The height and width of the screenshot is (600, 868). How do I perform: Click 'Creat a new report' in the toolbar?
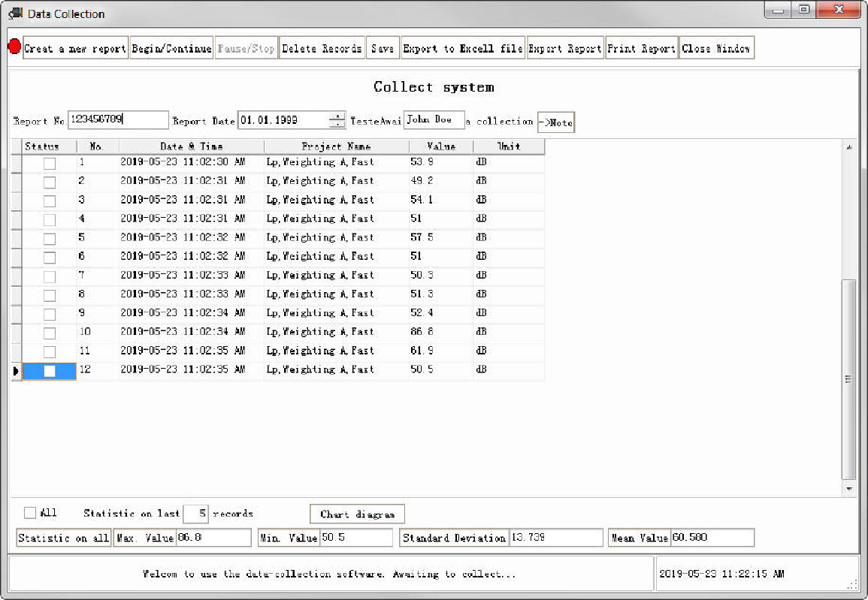point(75,47)
